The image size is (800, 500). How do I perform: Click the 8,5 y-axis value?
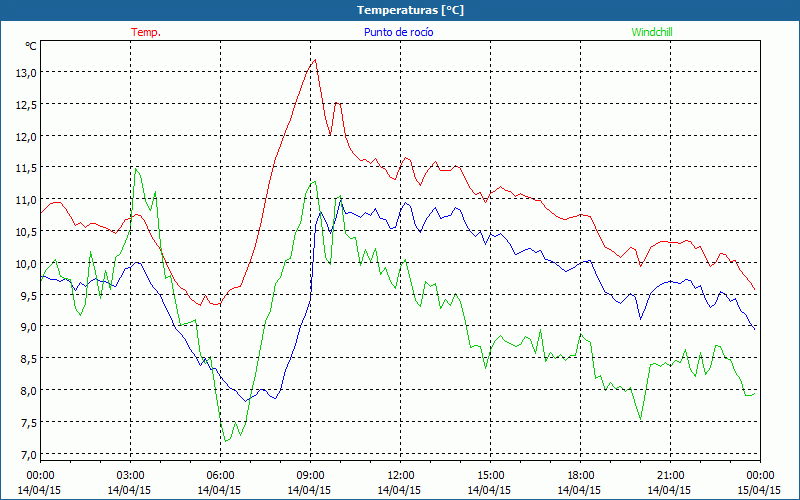coord(29,359)
